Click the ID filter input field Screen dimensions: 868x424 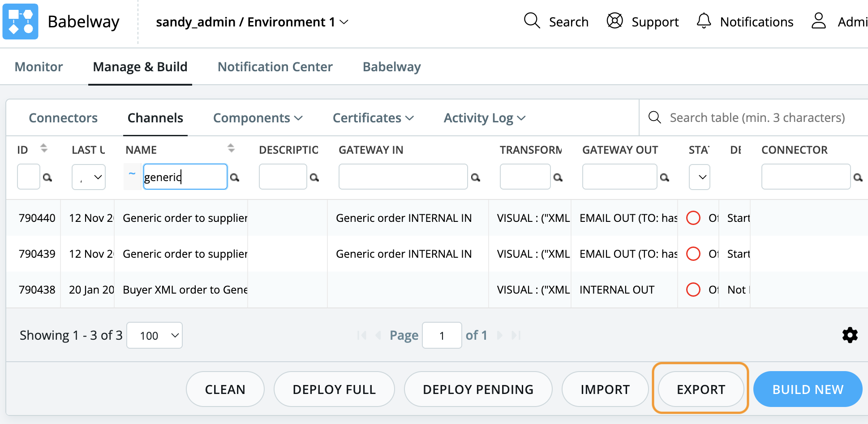tap(29, 177)
